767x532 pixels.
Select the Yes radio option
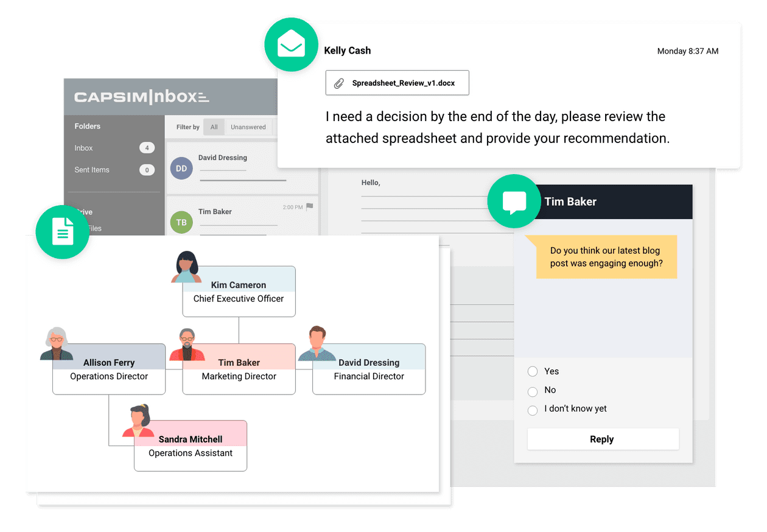tap(533, 371)
